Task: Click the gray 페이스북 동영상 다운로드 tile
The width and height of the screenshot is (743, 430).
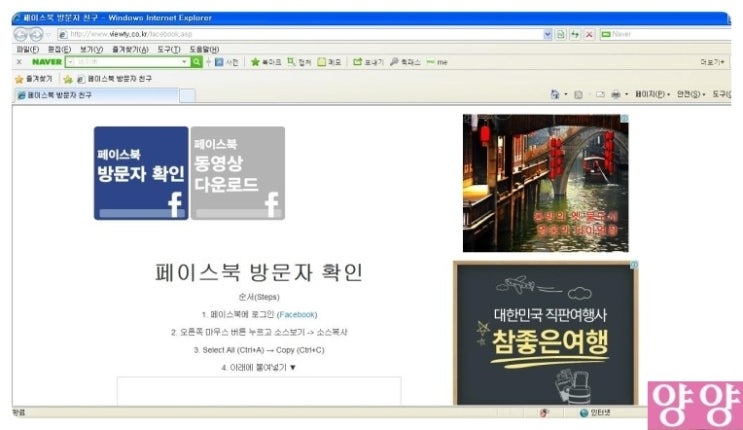Action: point(238,173)
